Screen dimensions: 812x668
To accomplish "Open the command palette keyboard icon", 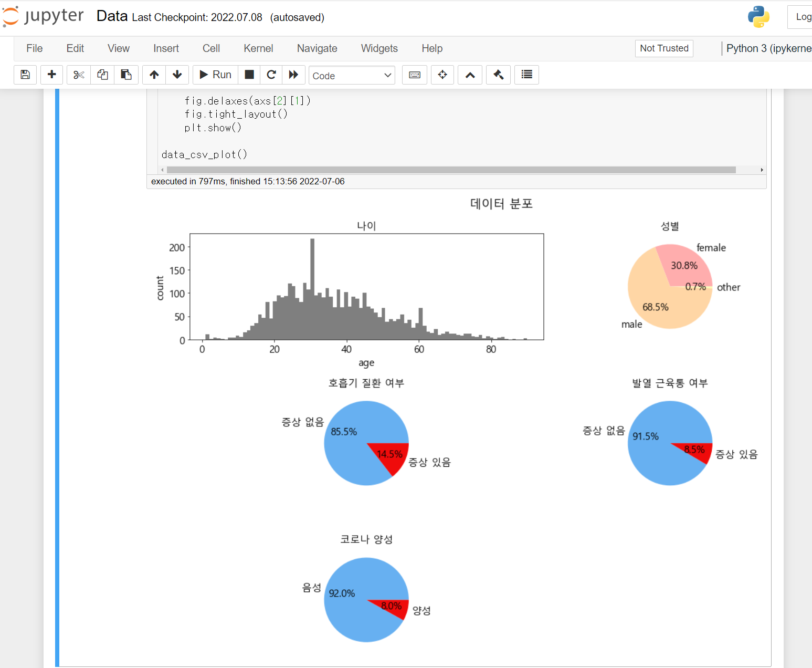I will [414, 75].
